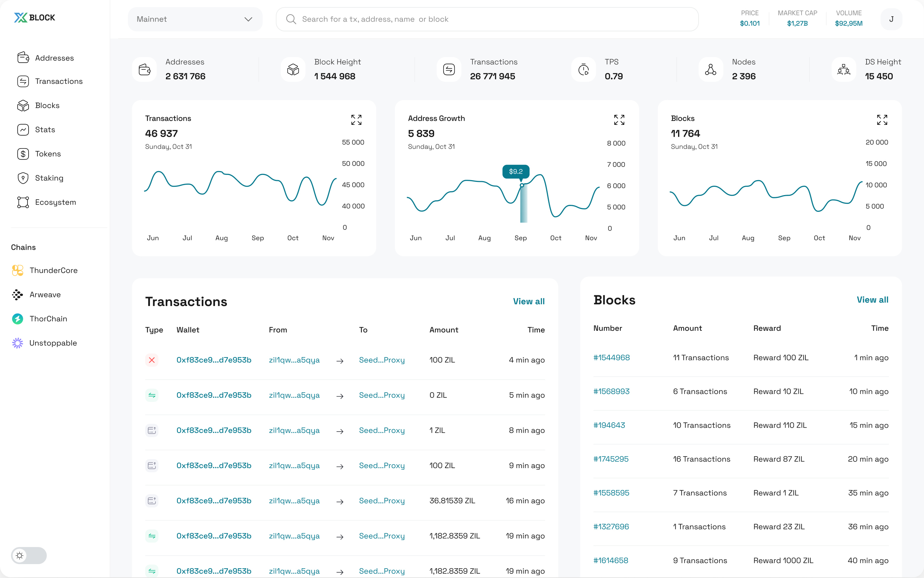Click the Amount column header in Transactions
Screen dimensions: 924x578
tap(444, 330)
